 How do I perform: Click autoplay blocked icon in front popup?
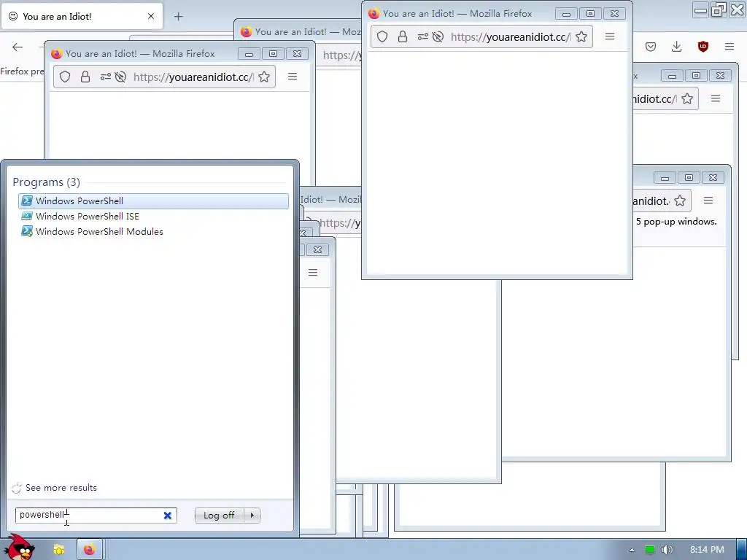[438, 36]
